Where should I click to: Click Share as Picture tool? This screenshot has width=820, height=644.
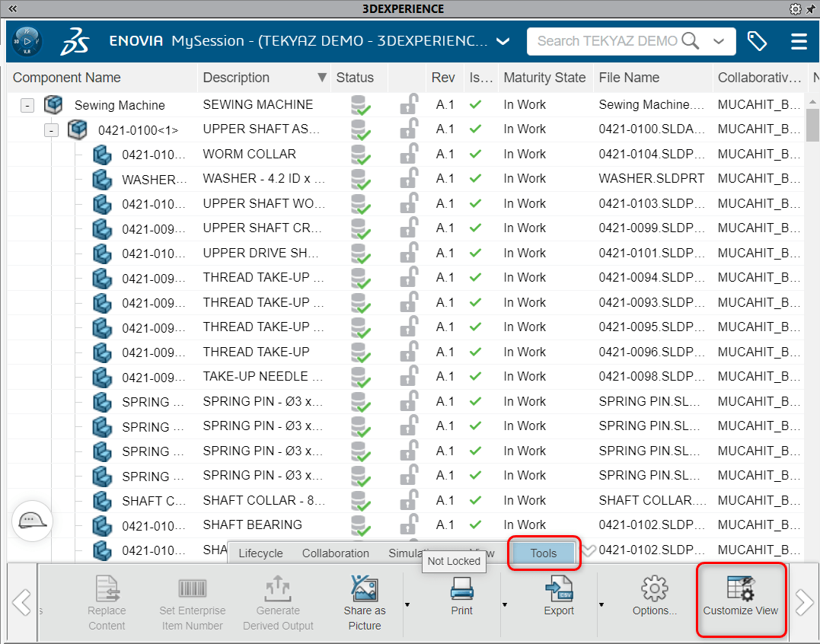(365, 603)
